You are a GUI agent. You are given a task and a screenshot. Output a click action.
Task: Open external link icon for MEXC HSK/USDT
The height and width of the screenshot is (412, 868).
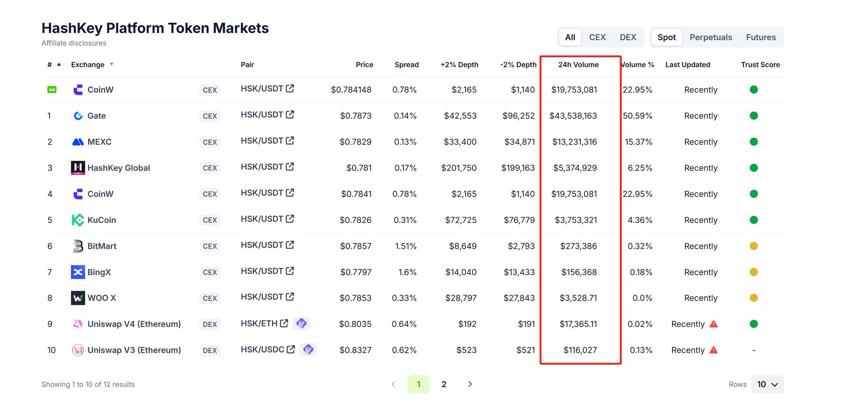[x=290, y=140]
